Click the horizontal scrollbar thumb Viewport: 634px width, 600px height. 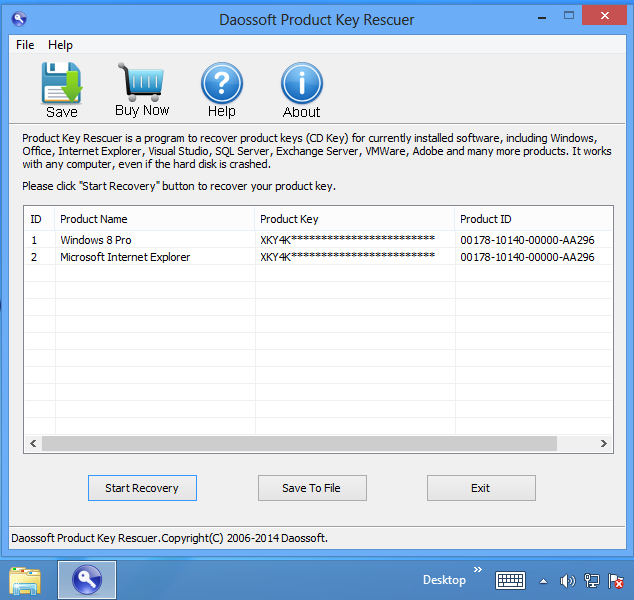(299, 444)
